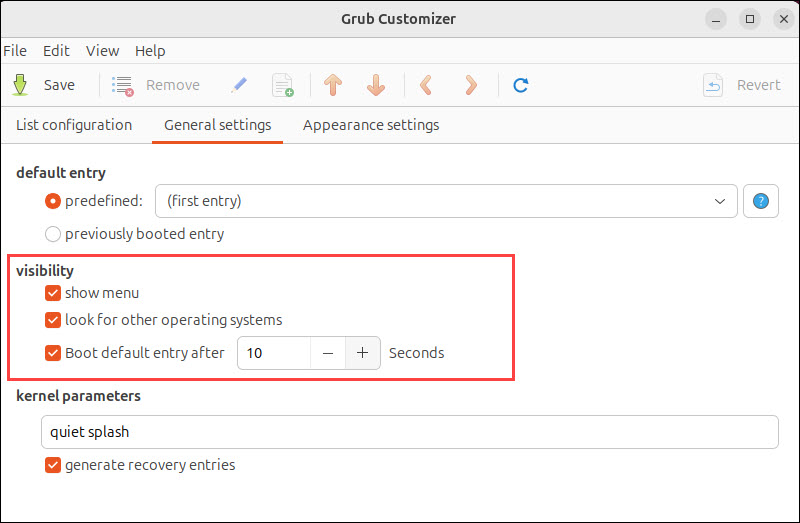
Task: Toggle the show menu checkbox
Action: 53,293
